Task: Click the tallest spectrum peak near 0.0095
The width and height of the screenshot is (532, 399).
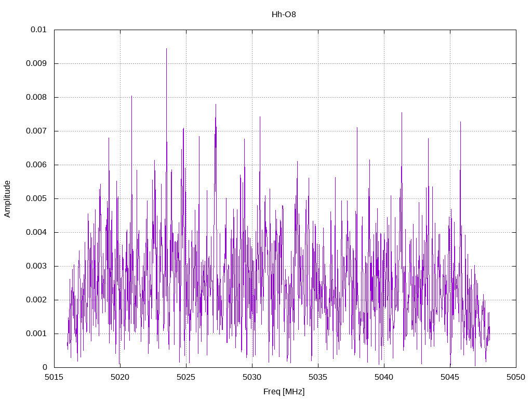Action: [166, 49]
